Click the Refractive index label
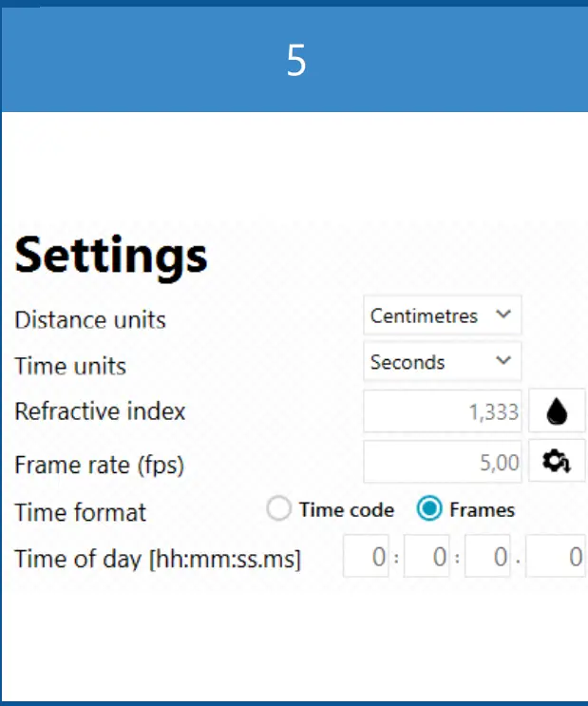 pos(100,411)
